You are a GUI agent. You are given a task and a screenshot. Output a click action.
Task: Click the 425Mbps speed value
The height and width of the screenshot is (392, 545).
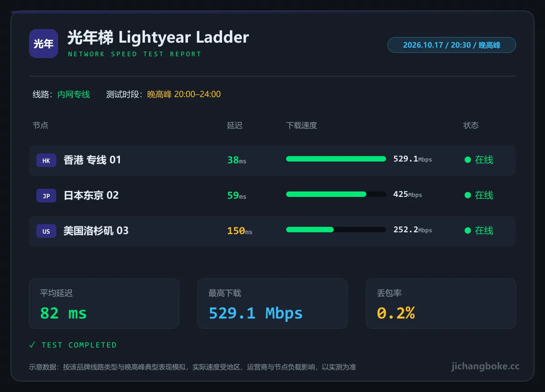[x=408, y=194]
